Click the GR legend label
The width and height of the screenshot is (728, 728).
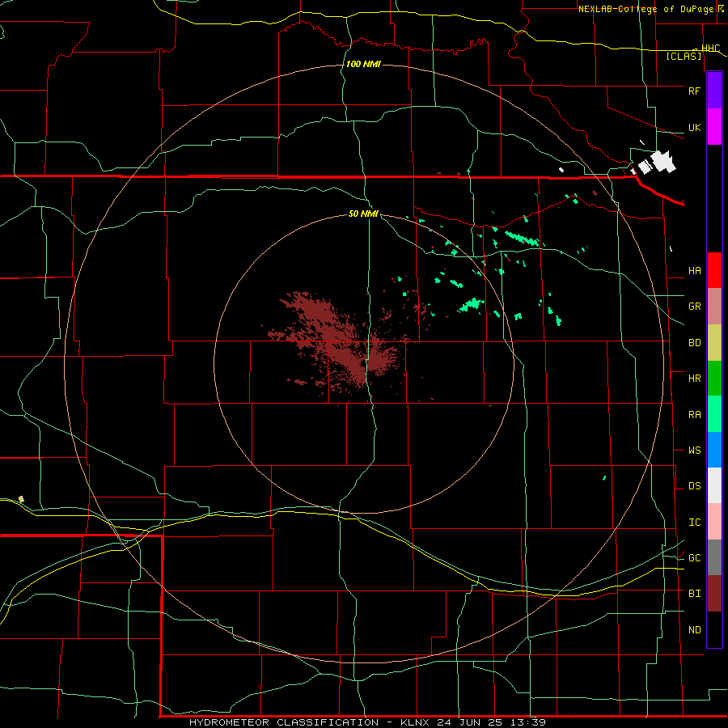pyautogui.click(x=694, y=307)
